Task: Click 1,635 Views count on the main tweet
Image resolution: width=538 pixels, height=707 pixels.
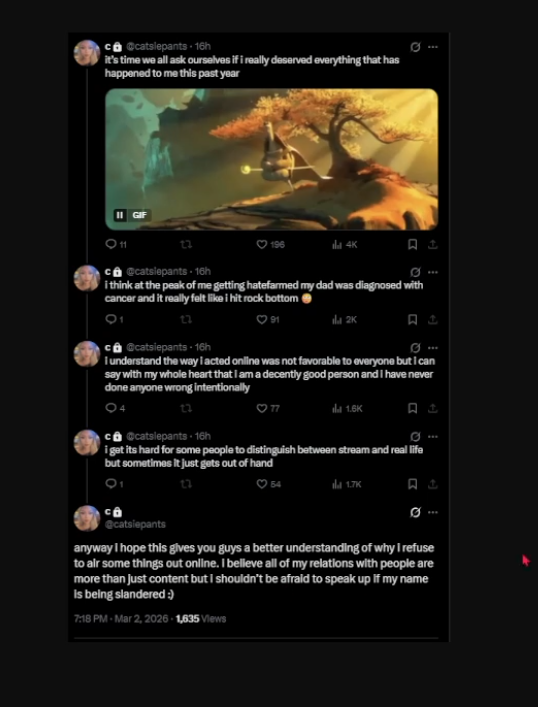Action: point(201,619)
